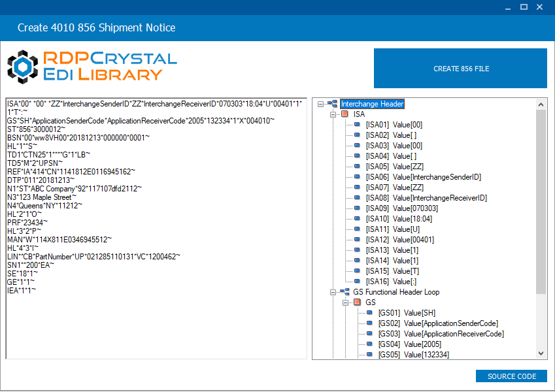The image size is (555, 392).
Task: Click the blue element icon beside ISA10
Action: tap(357, 219)
